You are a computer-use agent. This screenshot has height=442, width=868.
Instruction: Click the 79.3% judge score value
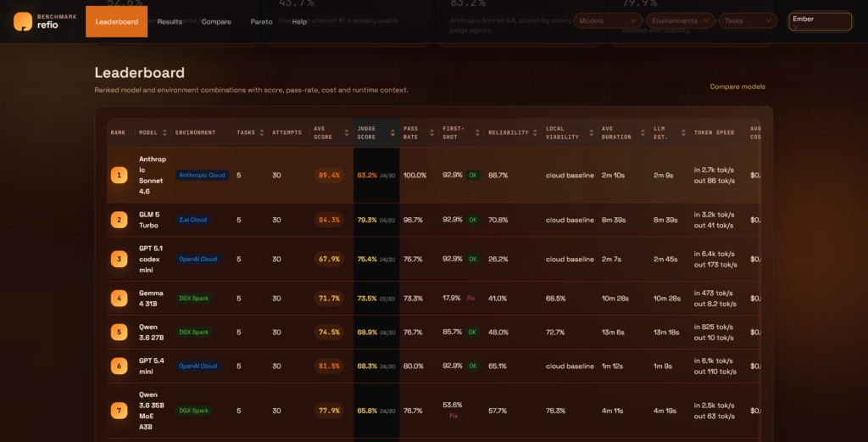tap(367, 220)
